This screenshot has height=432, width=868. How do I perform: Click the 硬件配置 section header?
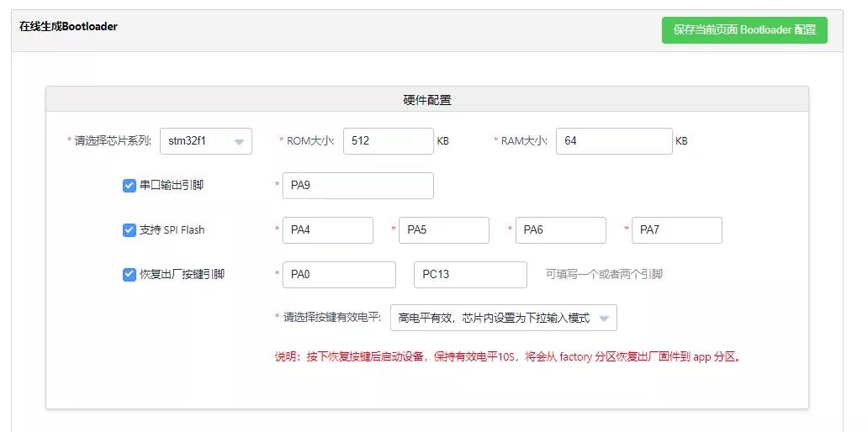pos(426,99)
